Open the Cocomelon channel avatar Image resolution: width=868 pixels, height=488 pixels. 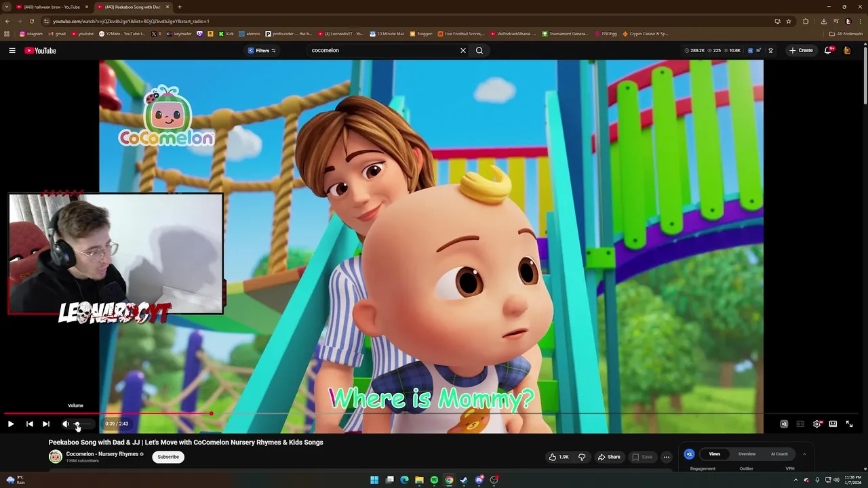55,457
